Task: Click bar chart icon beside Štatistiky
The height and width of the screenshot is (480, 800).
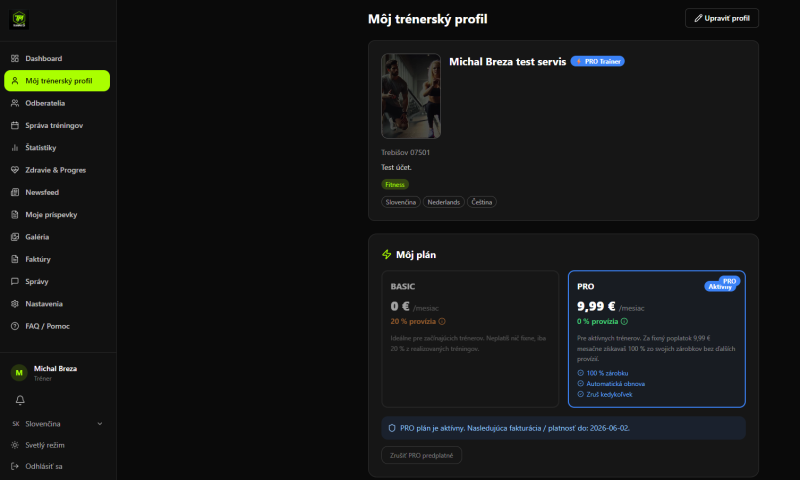Action: tap(15, 148)
